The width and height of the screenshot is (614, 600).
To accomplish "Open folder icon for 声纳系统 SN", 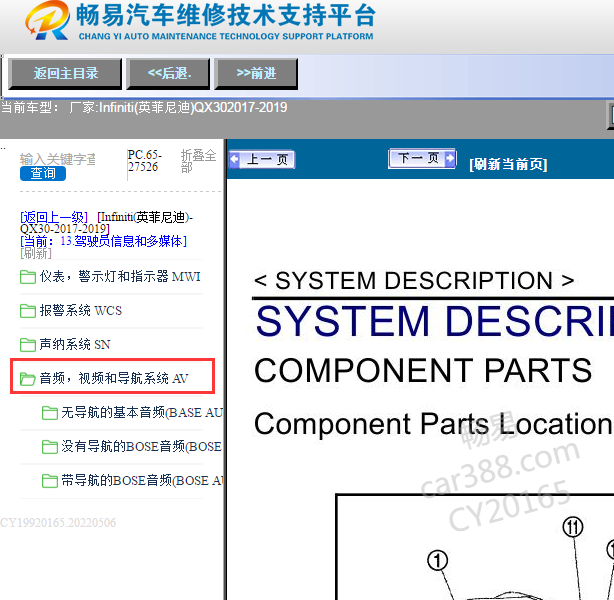I will [x=28, y=345].
